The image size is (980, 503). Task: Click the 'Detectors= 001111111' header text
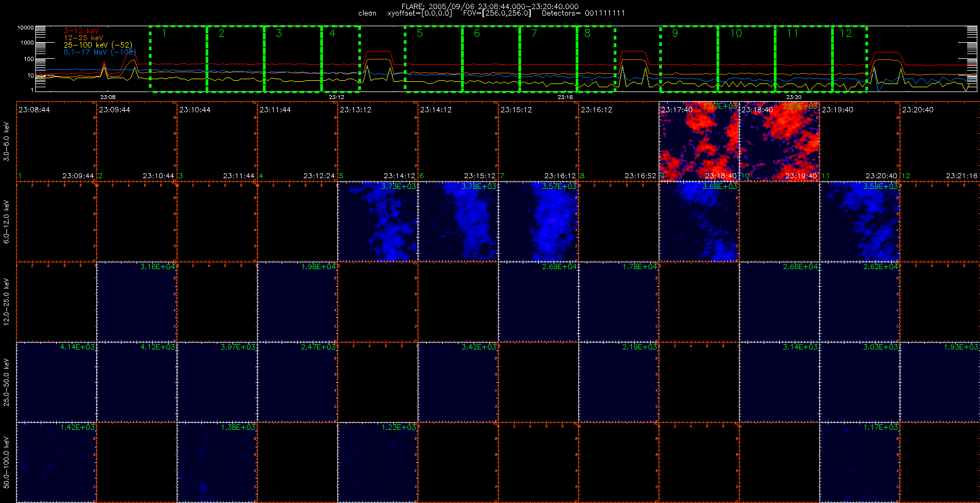583,13
